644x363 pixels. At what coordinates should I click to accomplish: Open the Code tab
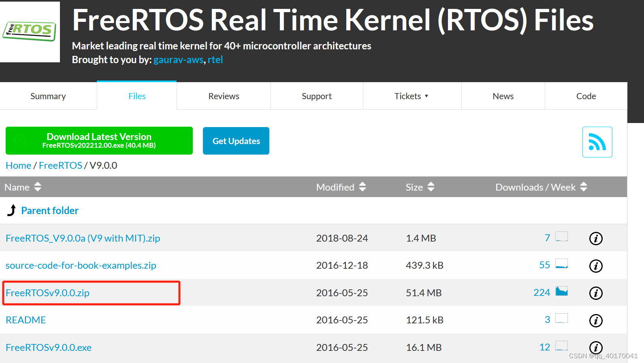[x=586, y=96]
